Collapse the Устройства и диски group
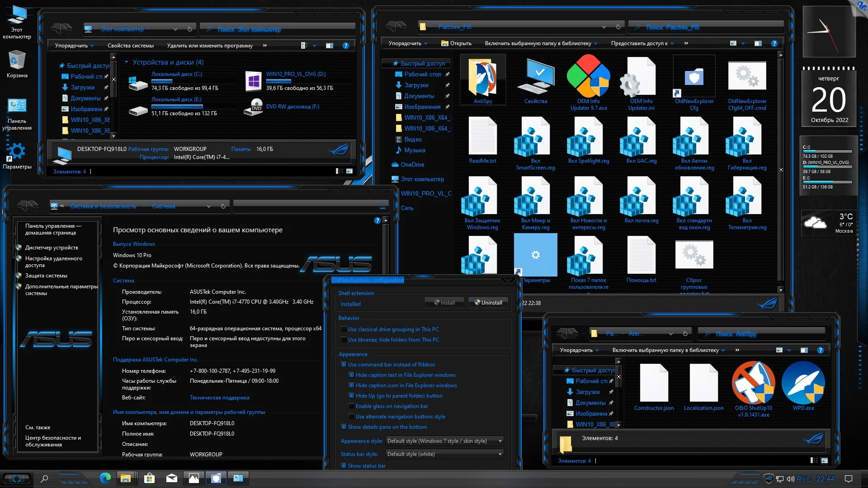This screenshot has width=868, height=488. (127, 62)
